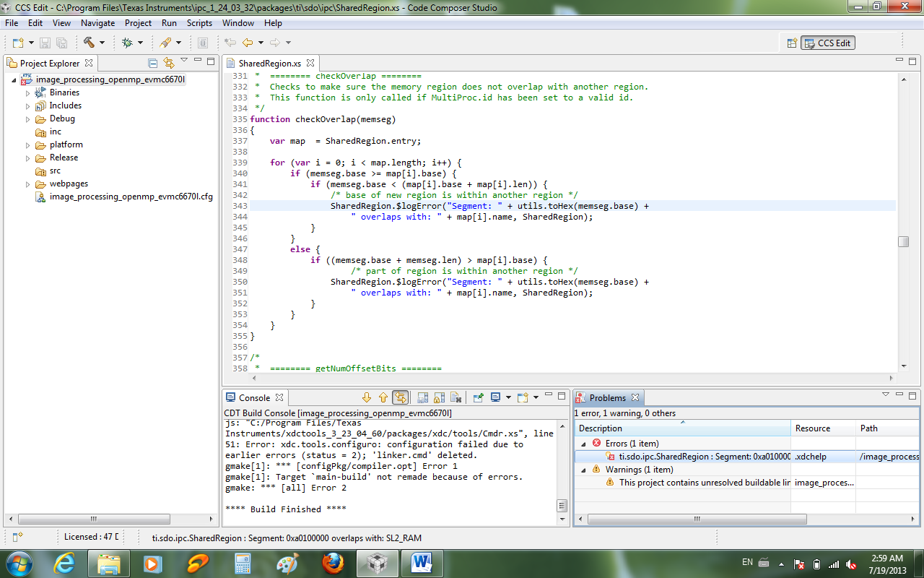
Task: Open the Project Explorer View Menu
Action: (x=184, y=61)
